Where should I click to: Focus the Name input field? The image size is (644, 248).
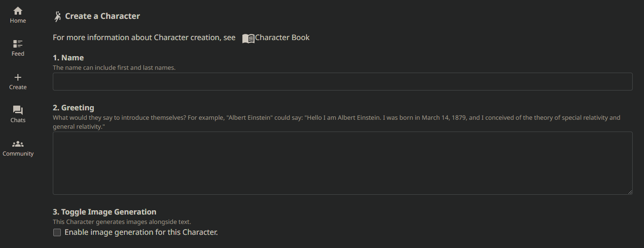343,82
